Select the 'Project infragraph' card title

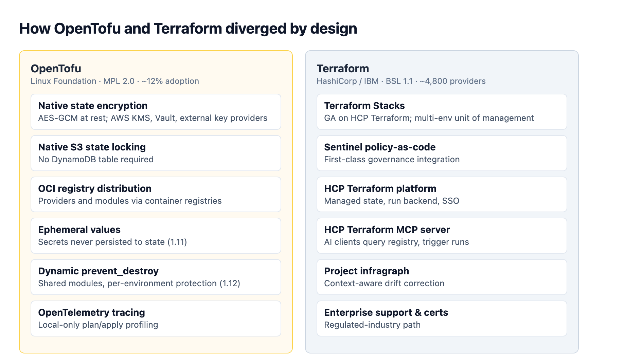pos(367,271)
